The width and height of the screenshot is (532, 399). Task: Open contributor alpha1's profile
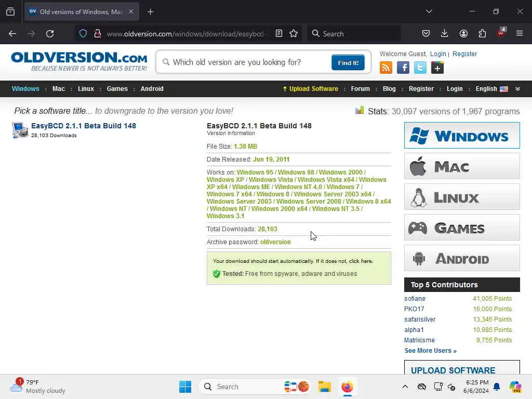(x=414, y=330)
